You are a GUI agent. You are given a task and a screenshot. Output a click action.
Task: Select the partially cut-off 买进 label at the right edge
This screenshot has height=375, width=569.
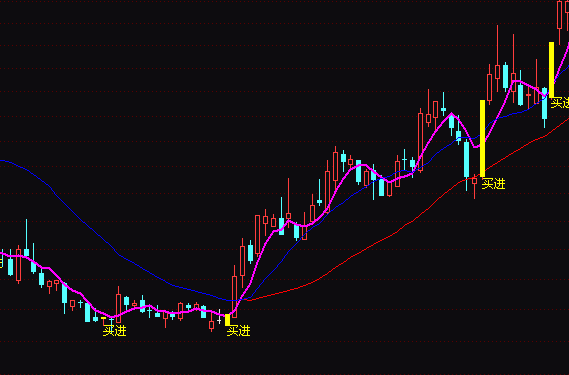(x=560, y=103)
